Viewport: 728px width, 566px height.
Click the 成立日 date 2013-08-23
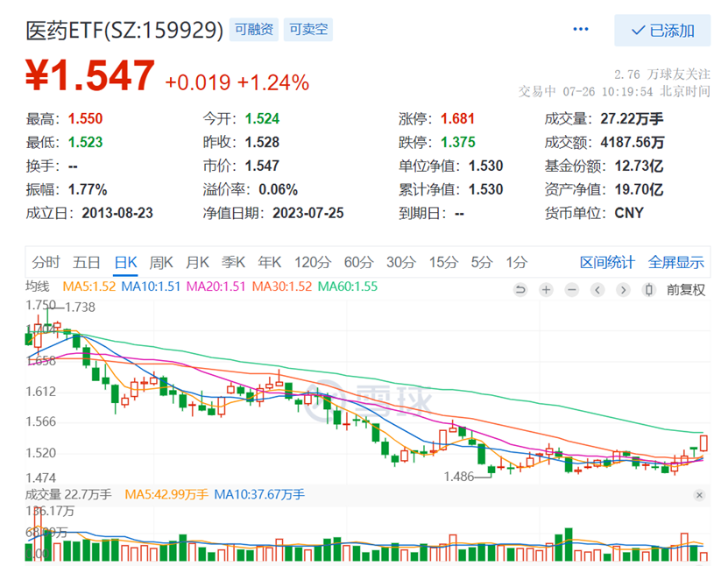pos(117,213)
